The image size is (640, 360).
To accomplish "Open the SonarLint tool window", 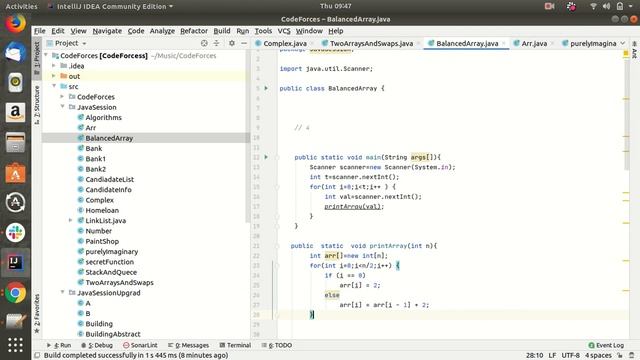I will pos(140,345).
